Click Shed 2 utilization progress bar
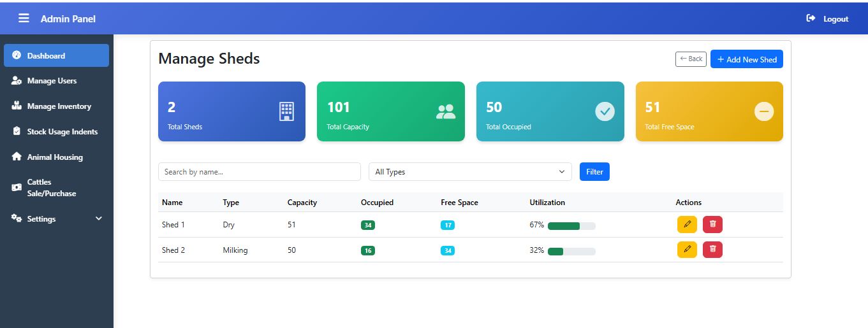Screen dimensions: 868x328 coord(571,251)
